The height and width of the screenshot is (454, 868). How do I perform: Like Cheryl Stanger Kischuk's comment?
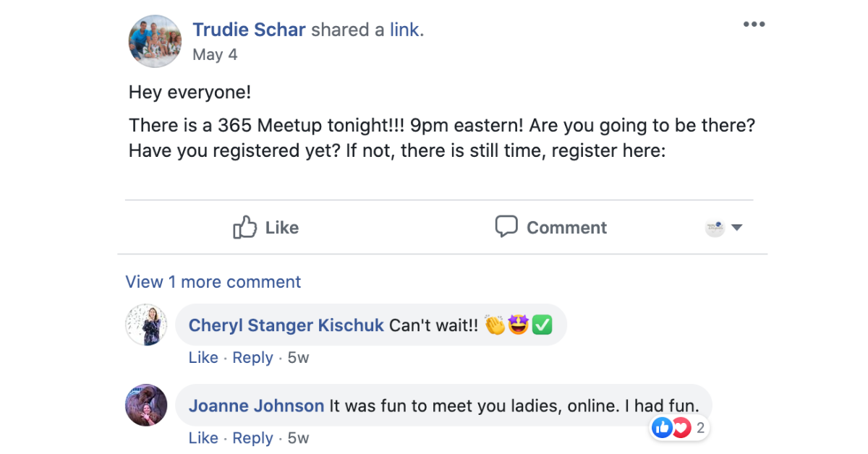[203, 358]
